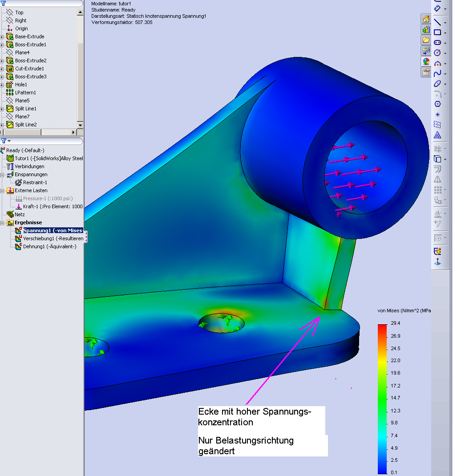Image resolution: width=453 pixels, height=476 pixels.
Task: Click the feature tree scroll-up arrow
Action: 80,12
